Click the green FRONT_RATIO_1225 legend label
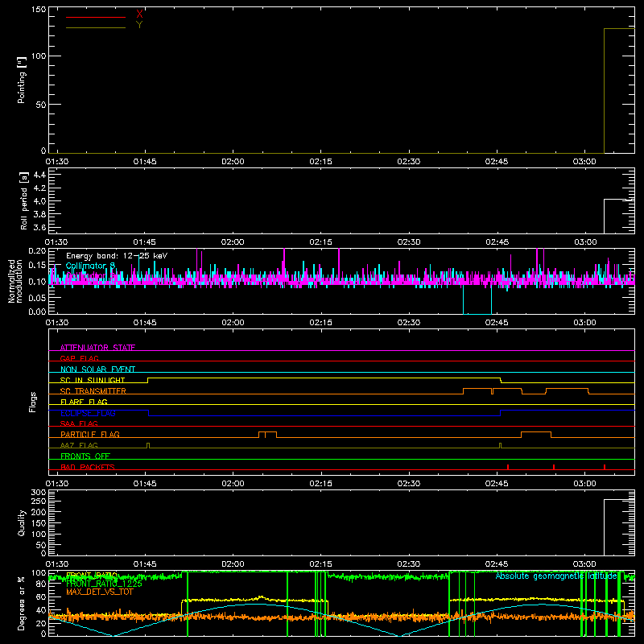644x644 pixels. point(104,584)
